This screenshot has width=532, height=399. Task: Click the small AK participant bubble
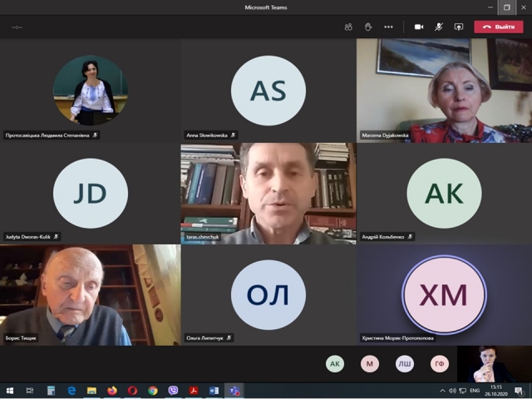(335, 364)
